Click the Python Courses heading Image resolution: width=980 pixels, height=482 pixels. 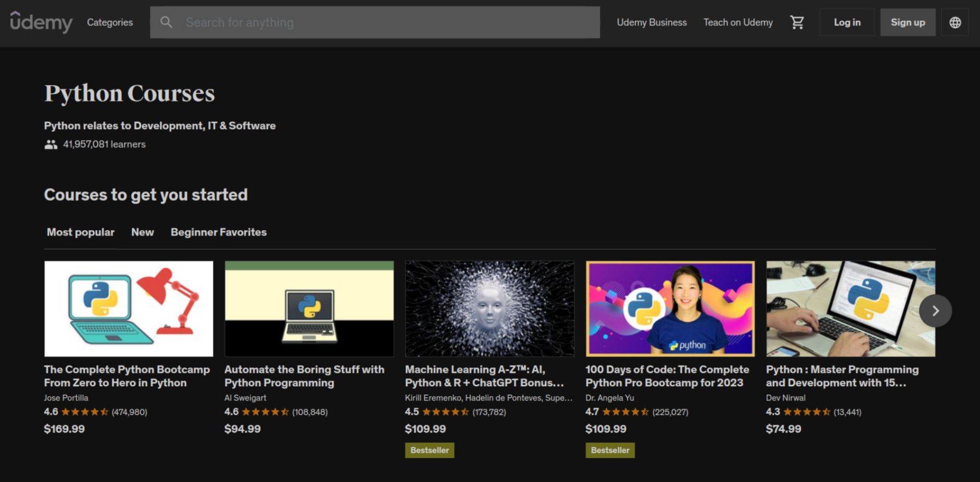click(x=130, y=94)
